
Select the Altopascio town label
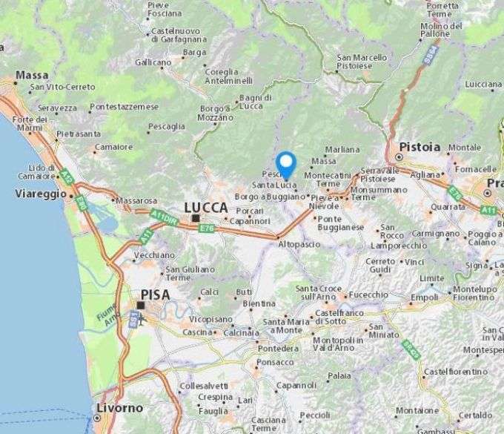point(299,245)
